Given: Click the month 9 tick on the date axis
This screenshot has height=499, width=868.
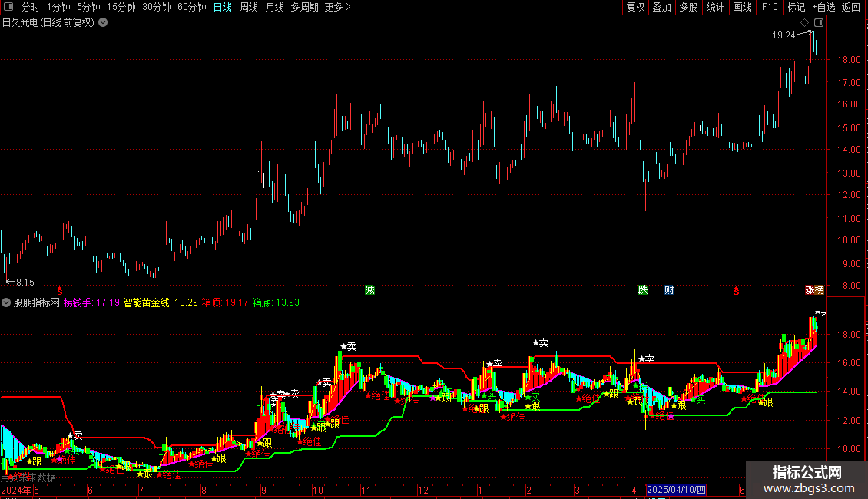Looking at the screenshot, I should [x=263, y=490].
